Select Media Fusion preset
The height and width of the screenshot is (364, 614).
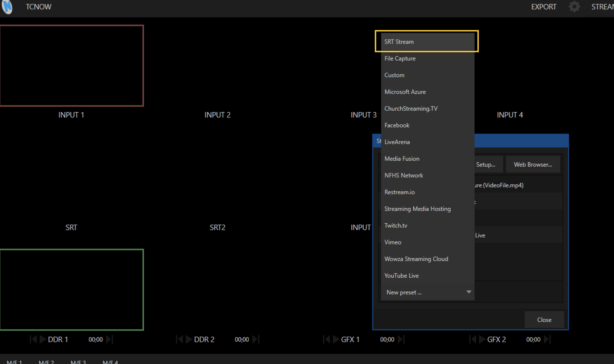[428, 159]
